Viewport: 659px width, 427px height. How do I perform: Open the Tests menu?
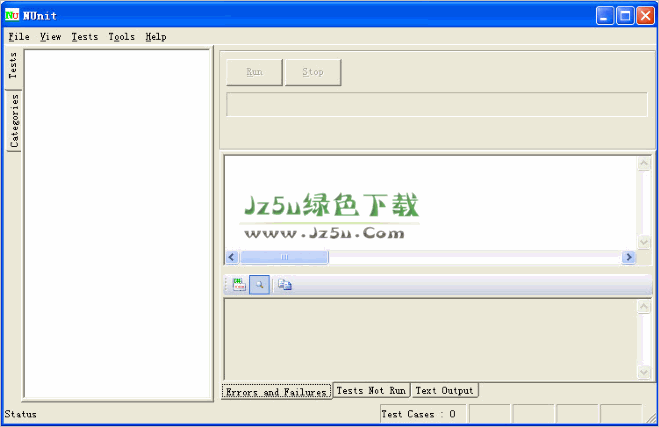click(x=84, y=37)
